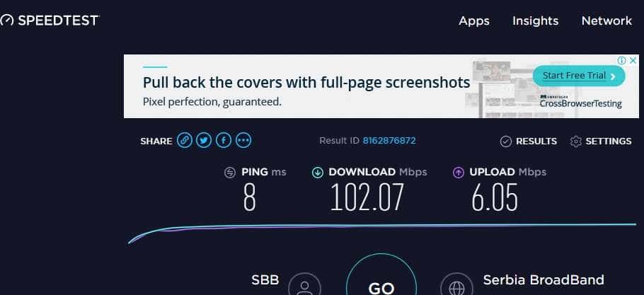This screenshot has width=644, height=295.
Task: Open the Apps menu
Action: pyautogui.click(x=474, y=21)
